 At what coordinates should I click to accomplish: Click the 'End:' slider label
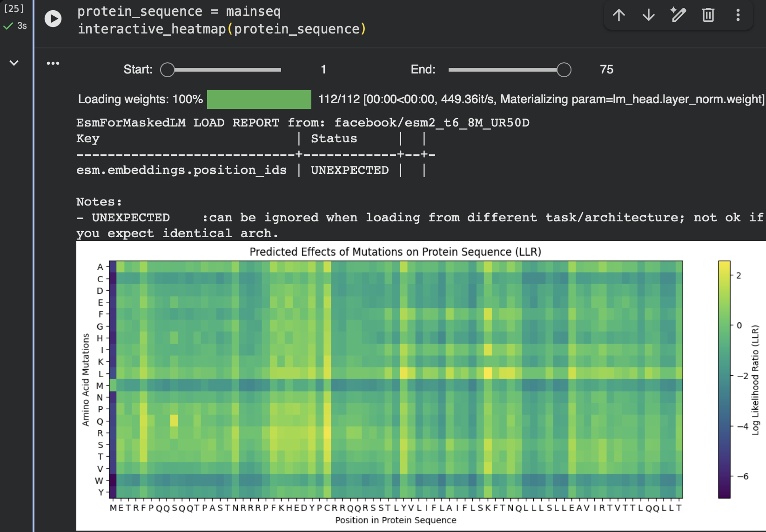point(423,70)
